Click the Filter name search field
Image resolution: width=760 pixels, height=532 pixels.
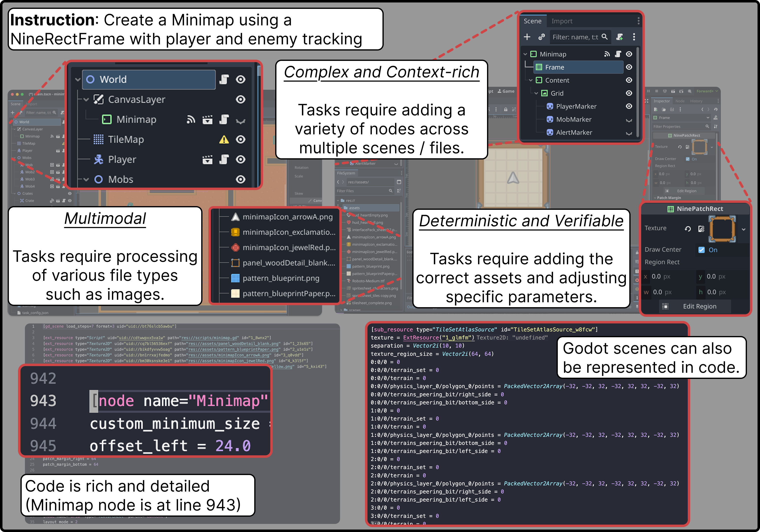click(575, 37)
